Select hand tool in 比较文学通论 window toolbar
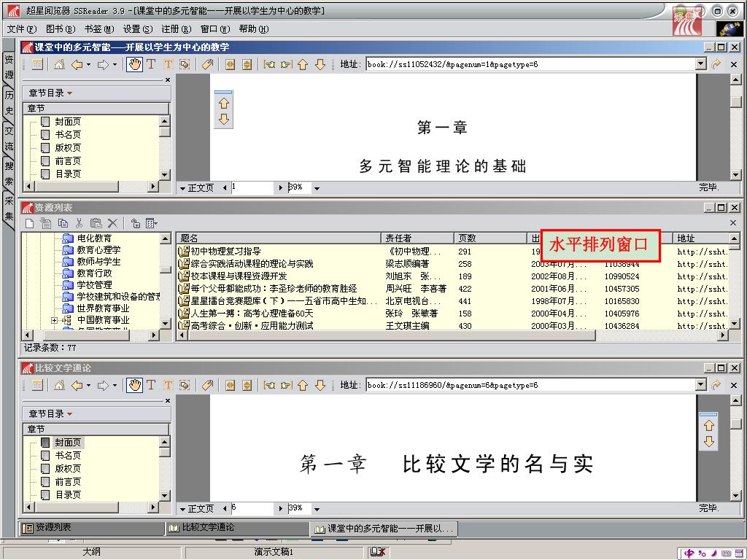Image resolution: width=747 pixels, height=560 pixels. [x=134, y=385]
